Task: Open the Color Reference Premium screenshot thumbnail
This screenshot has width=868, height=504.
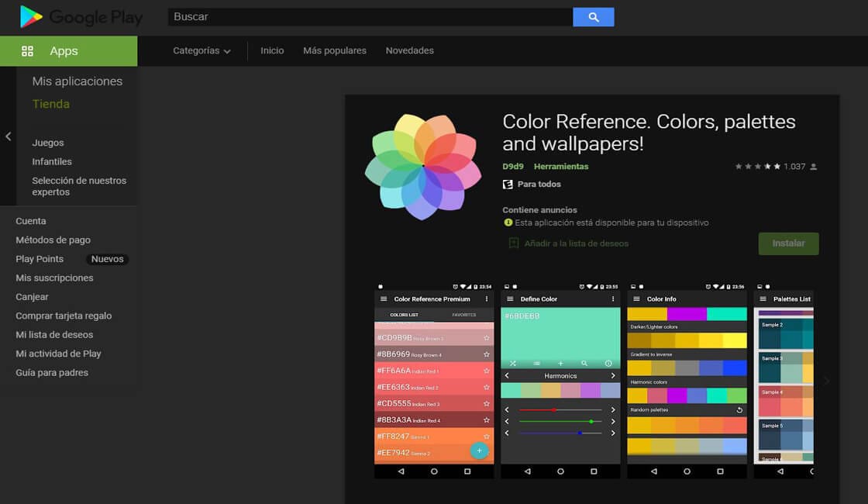Action: pyautogui.click(x=434, y=379)
